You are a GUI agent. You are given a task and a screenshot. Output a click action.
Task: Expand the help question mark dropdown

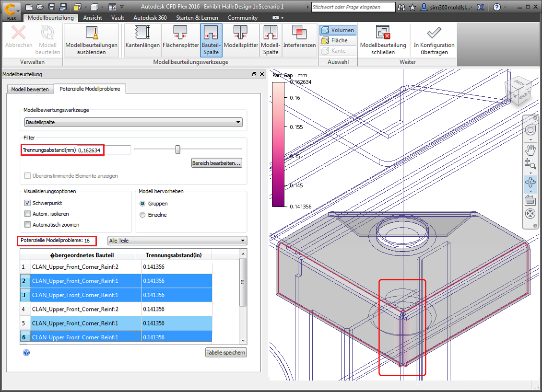(506, 7)
